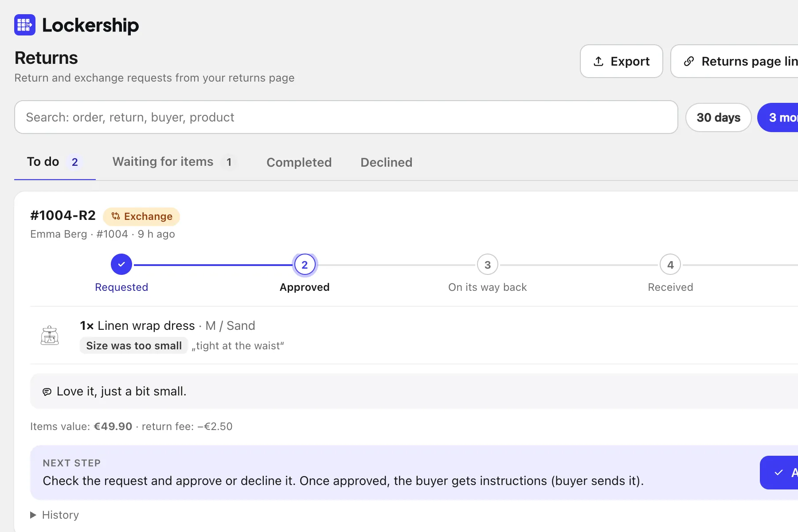The height and width of the screenshot is (532, 798).
Task: Click the Requested step checkmark circle
Action: point(121,265)
